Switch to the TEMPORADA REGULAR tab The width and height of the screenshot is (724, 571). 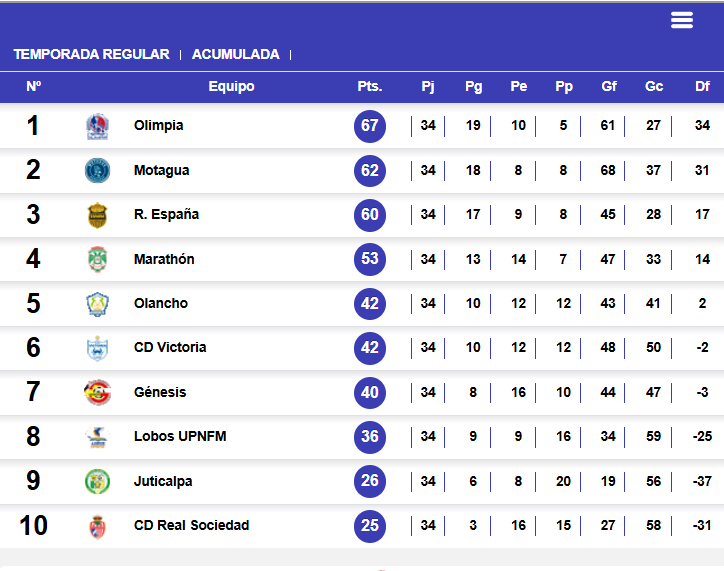coord(91,54)
